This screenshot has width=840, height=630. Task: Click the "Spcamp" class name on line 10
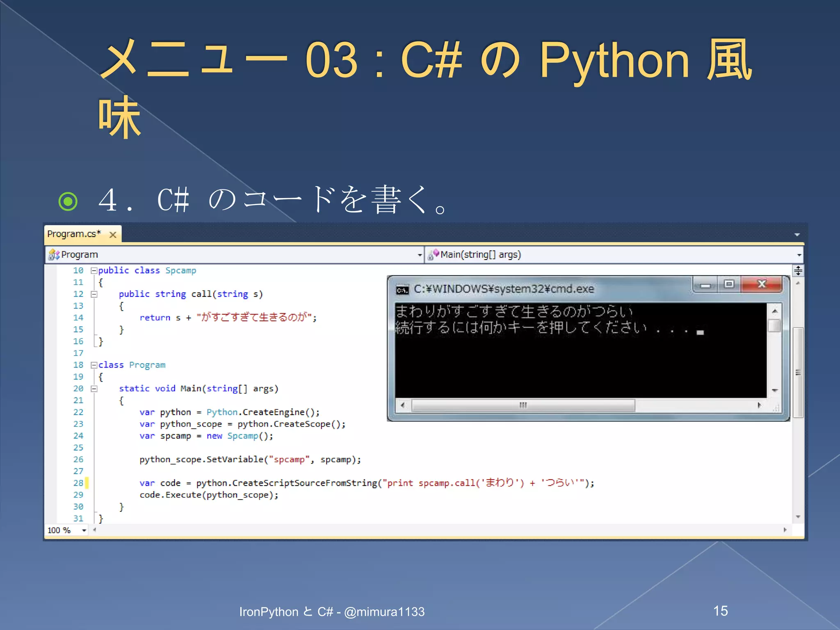click(x=181, y=271)
